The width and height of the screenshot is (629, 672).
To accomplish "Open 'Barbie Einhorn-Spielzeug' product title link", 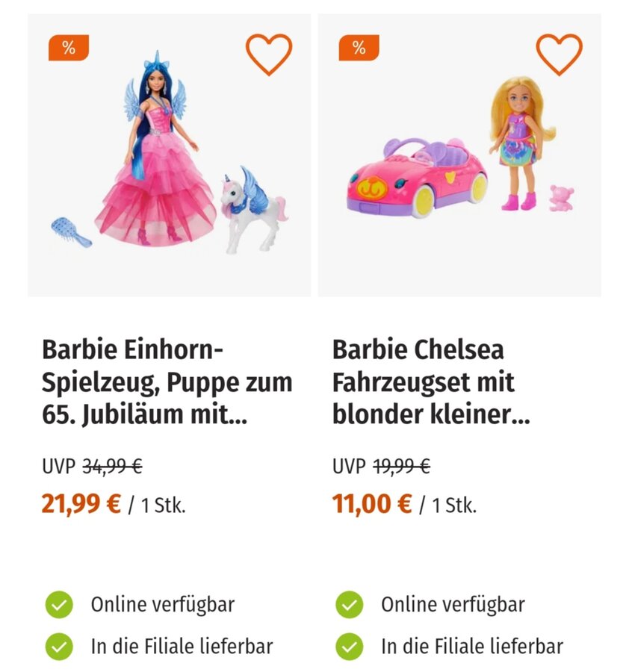I will point(167,382).
